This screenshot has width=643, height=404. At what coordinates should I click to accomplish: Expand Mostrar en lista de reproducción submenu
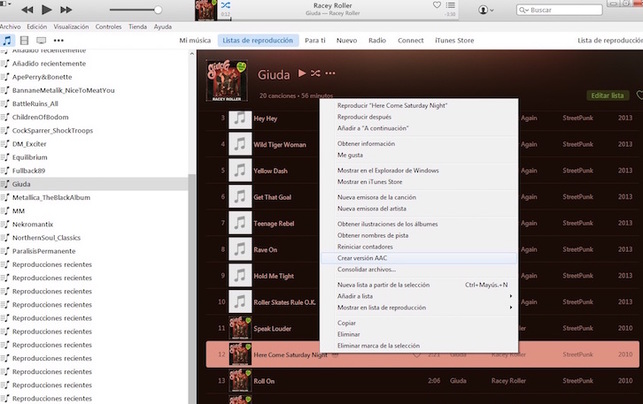click(419, 308)
